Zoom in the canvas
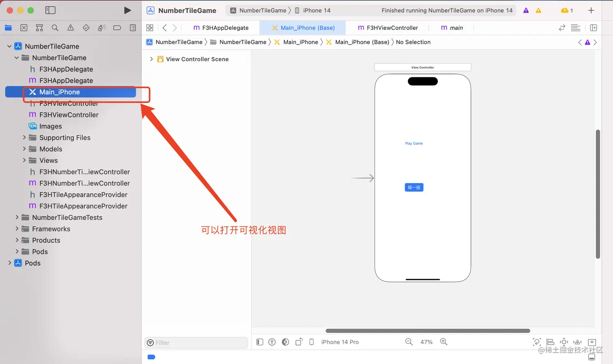The height and width of the screenshot is (364, 613). (444, 342)
